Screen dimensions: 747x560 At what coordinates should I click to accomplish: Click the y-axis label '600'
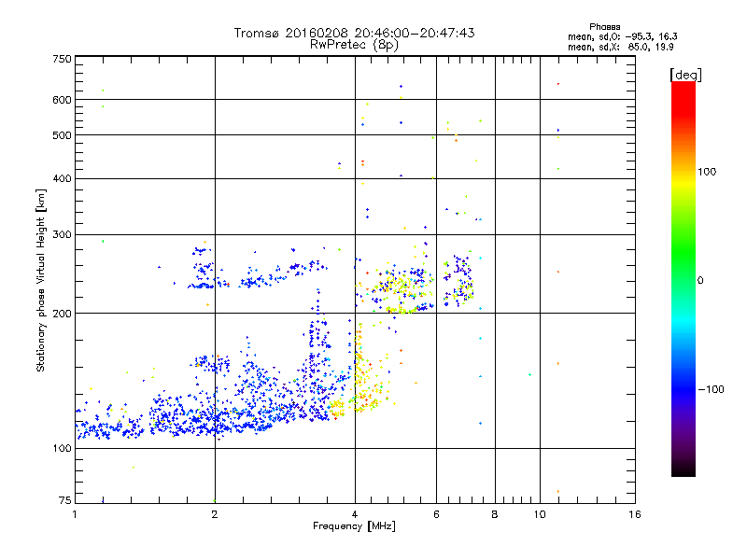click(x=62, y=100)
